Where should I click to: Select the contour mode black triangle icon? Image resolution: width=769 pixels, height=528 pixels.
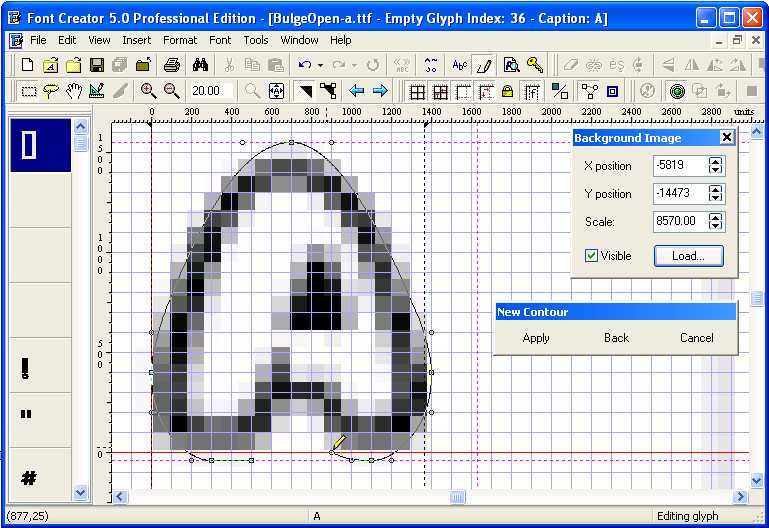(305, 91)
